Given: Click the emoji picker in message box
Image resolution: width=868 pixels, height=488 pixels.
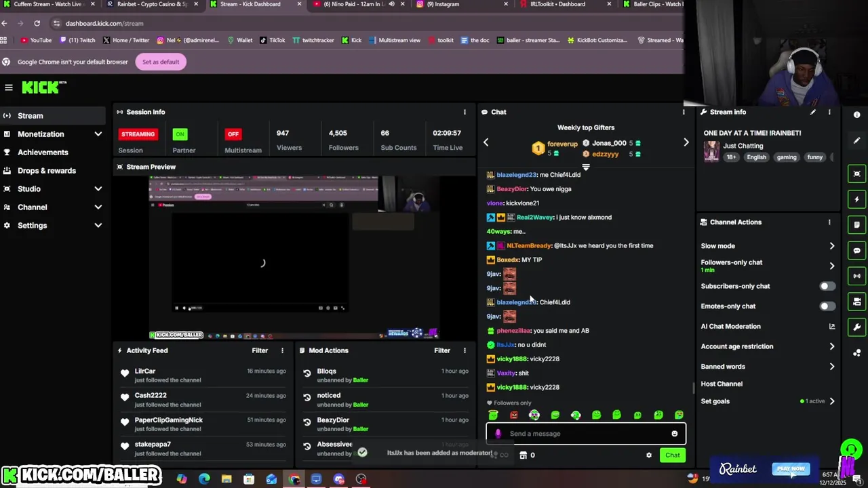Looking at the screenshot, I should coord(675,434).
